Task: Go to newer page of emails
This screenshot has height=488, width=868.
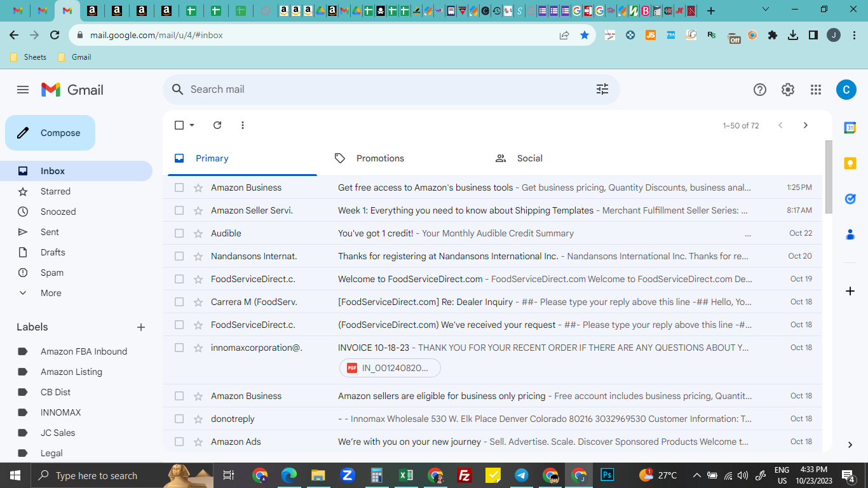Action: coord(780,125)
